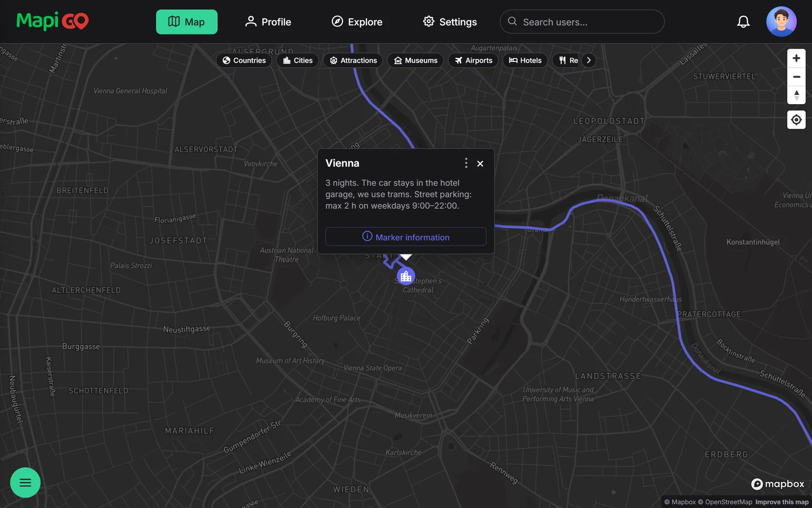
Task: Toggle the Airports filter chip
Action: (x=473, y=60)
